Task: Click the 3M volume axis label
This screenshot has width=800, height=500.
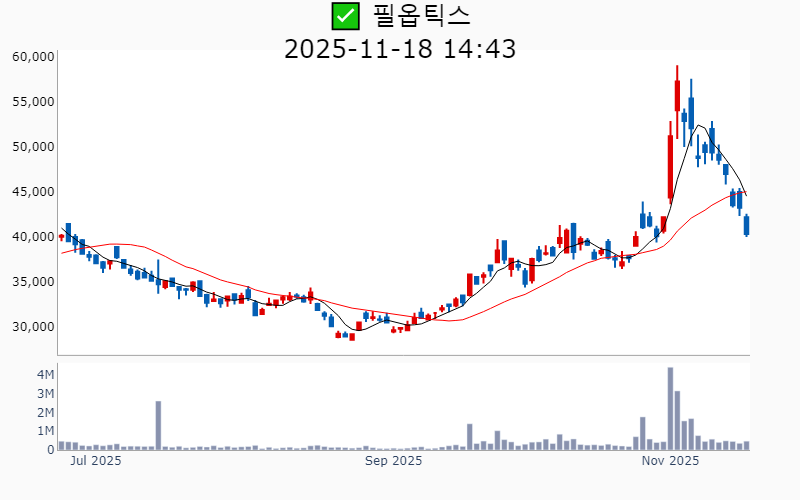Action: [45, 393]
